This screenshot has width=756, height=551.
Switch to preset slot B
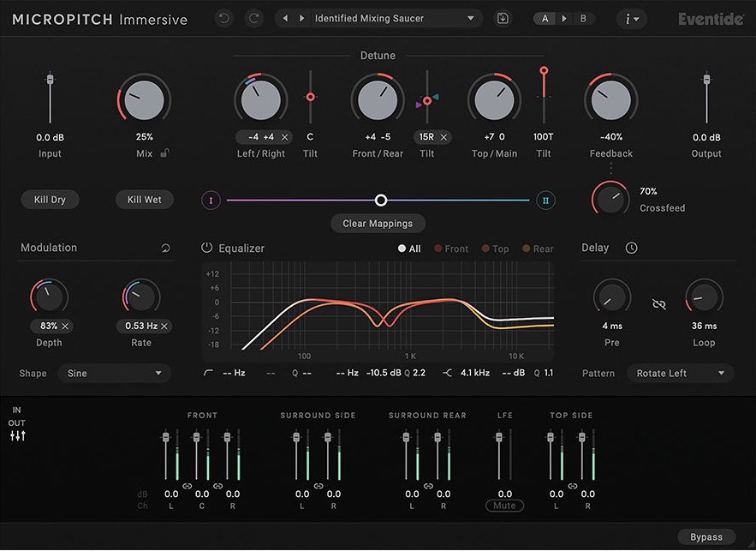click(x=581, y=17)
